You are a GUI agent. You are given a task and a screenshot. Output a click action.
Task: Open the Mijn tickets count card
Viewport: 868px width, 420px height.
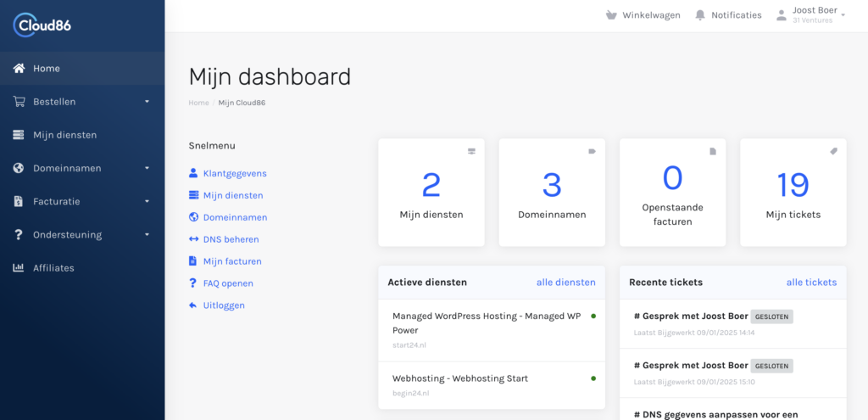point(793,193)
